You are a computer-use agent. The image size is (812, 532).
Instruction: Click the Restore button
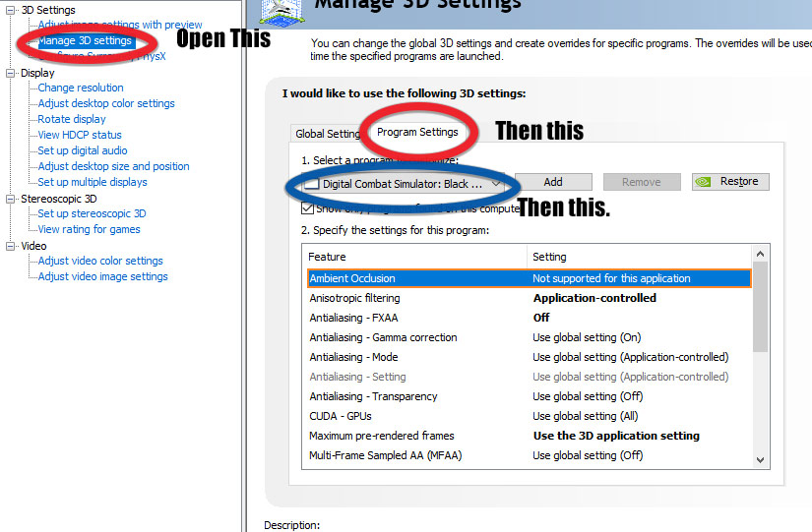730,182
